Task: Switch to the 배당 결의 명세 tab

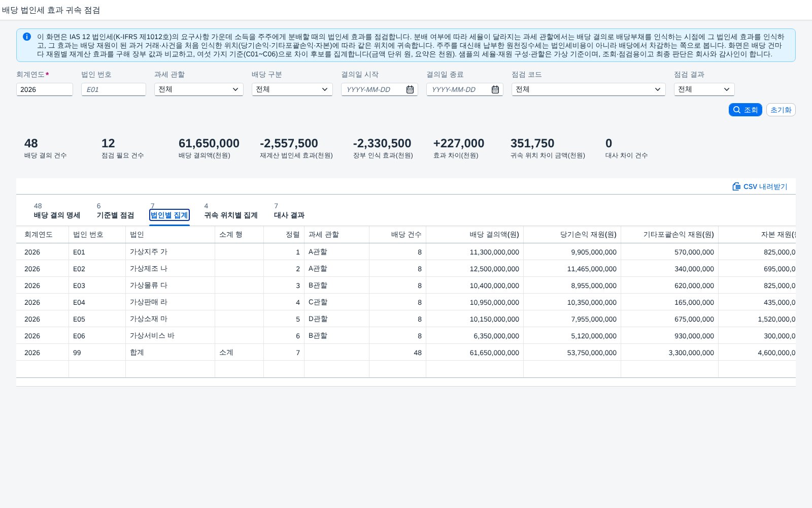Action: coord(57,215)
